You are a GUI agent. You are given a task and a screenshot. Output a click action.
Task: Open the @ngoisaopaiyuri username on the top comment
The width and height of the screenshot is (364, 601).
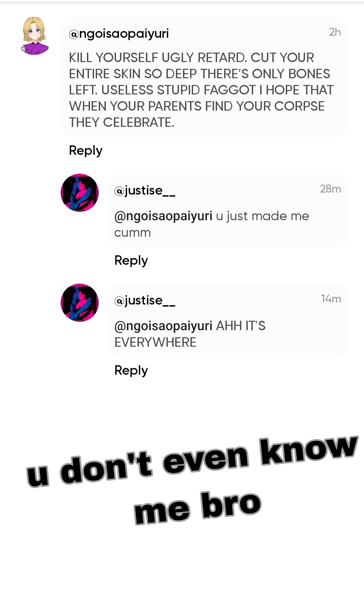tap(119, 34)
